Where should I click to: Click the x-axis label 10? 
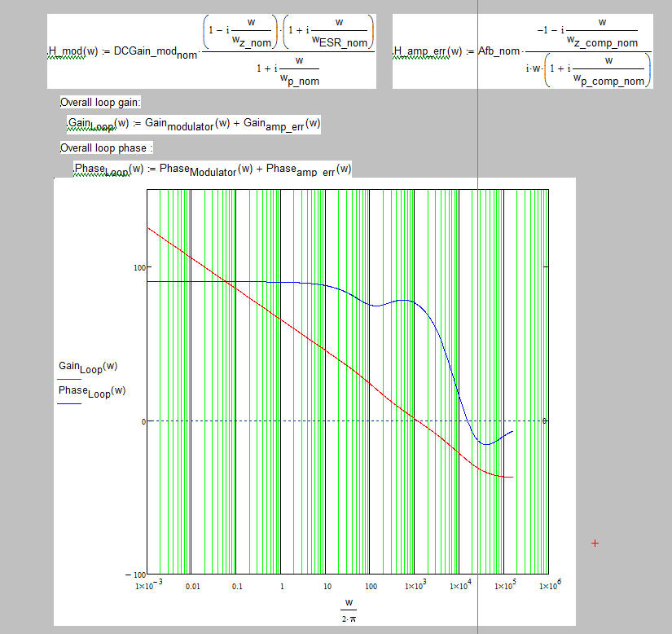tap(327, 587)
